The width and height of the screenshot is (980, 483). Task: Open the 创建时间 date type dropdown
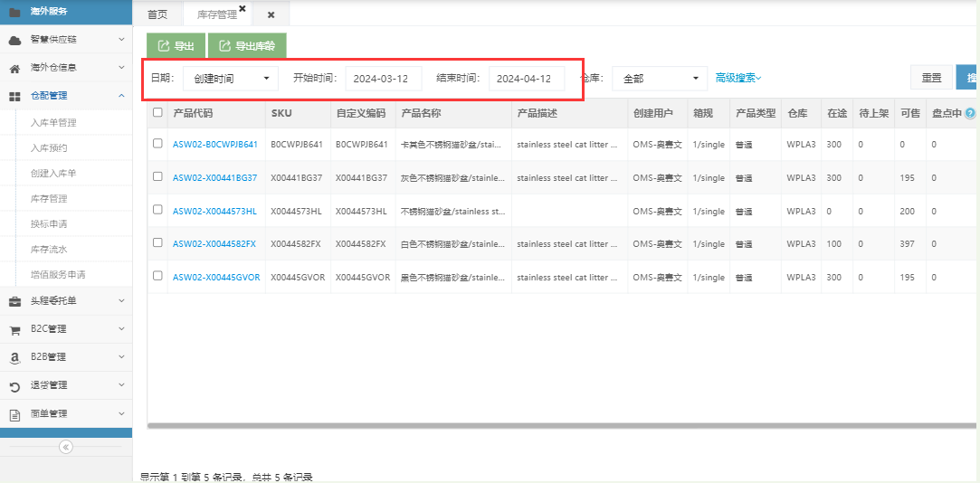point(231,79)
